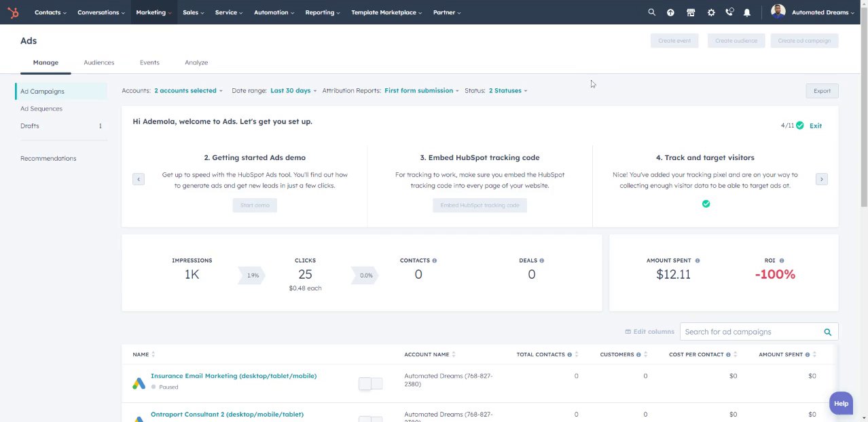
Task: Open the Automation menu
Action: point(274,12)
